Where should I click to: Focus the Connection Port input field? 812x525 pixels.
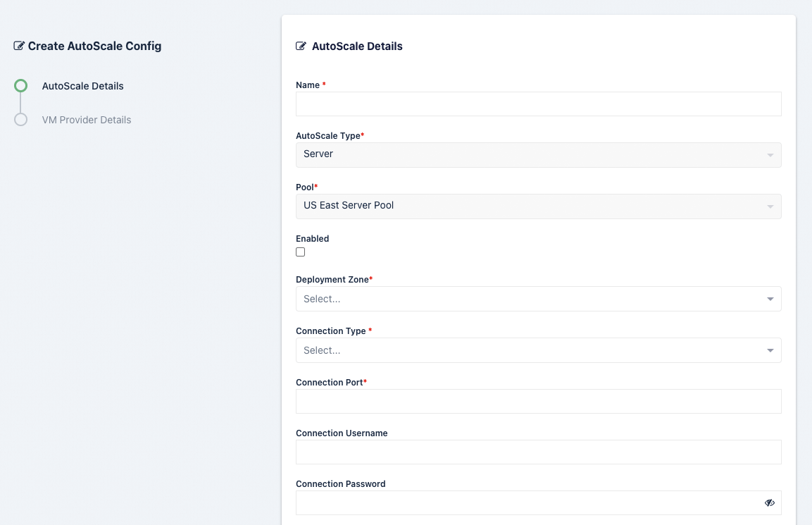[538, 402]
